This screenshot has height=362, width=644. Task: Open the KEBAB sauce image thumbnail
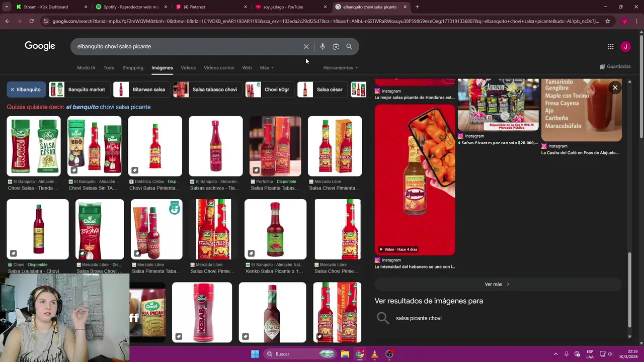click(202, 312)
